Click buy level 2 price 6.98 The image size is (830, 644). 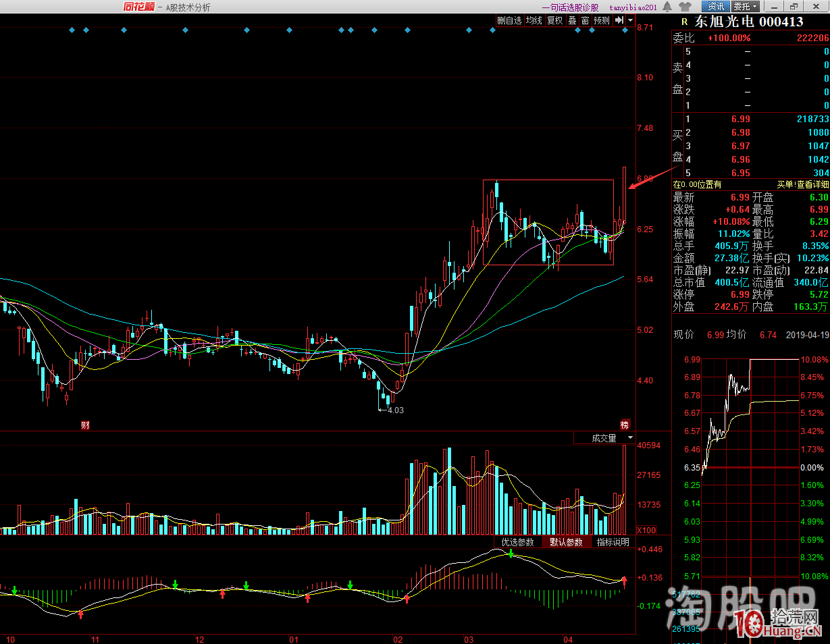tap(740, 132)
